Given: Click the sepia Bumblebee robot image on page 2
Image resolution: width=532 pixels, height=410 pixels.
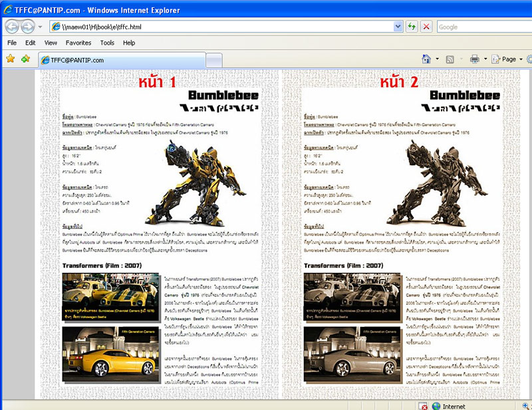Looking at the screenshot, I should pyautogui.click(x=437, y=183).
